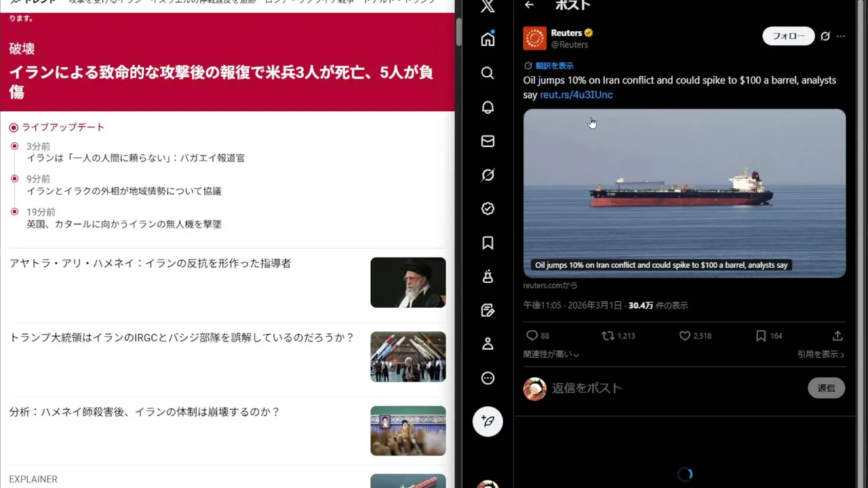The image size is (868, 488).
Task: Open Messages envelope in X sidebar
Action: tap(488, 141)
